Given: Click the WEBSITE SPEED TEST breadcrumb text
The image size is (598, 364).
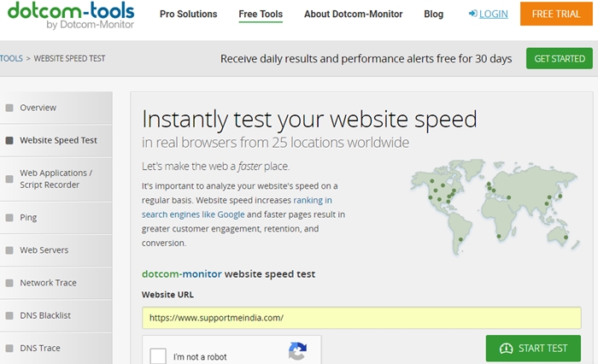Looking at the screenshot, I should tap(69, 58).
